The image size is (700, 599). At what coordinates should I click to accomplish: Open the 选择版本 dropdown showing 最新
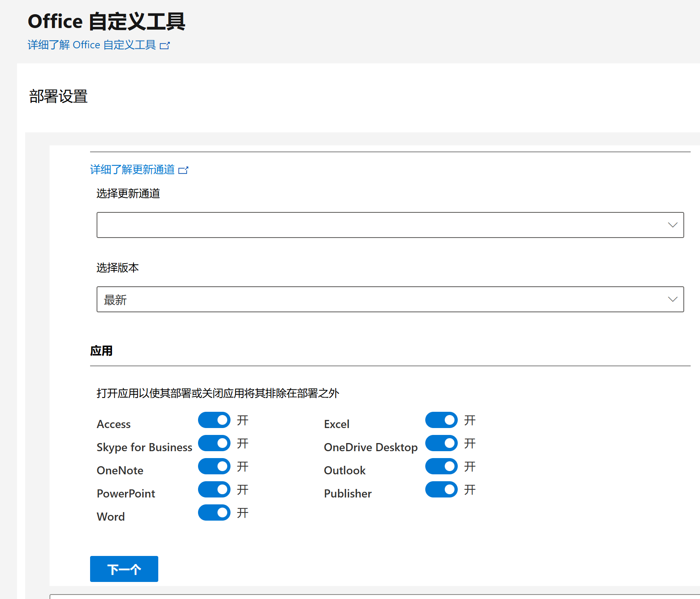pyautogui.click(x=381, y=299)
